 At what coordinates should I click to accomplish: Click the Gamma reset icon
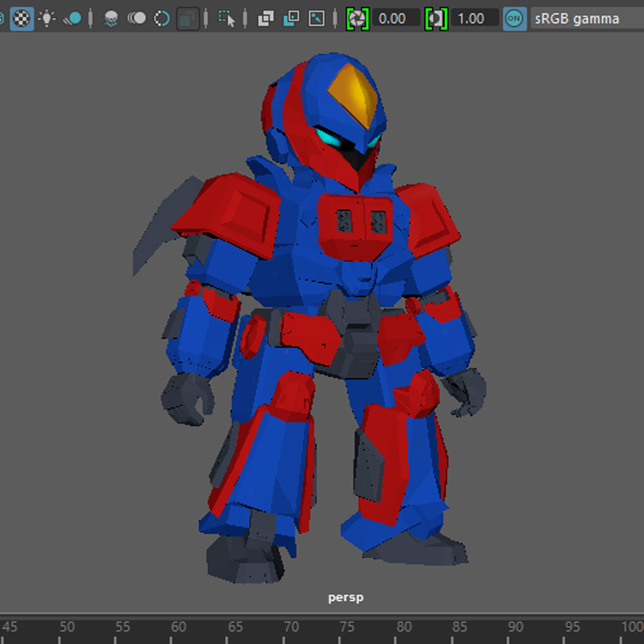436,18
